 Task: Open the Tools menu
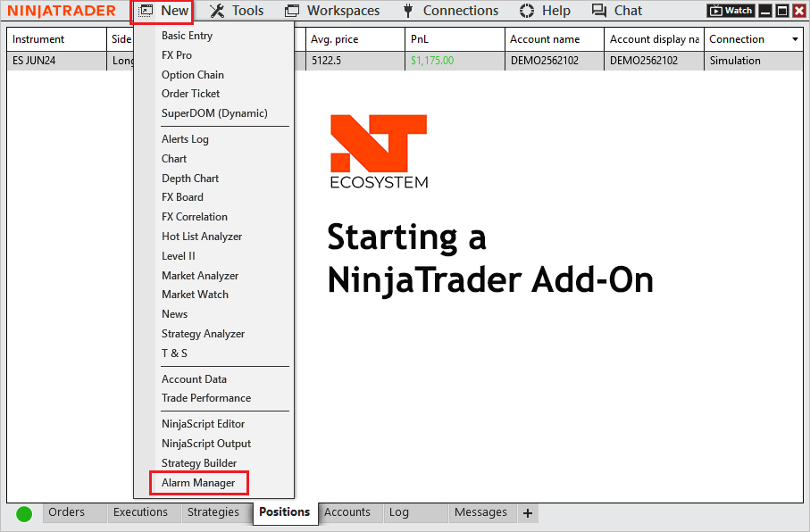237,11
